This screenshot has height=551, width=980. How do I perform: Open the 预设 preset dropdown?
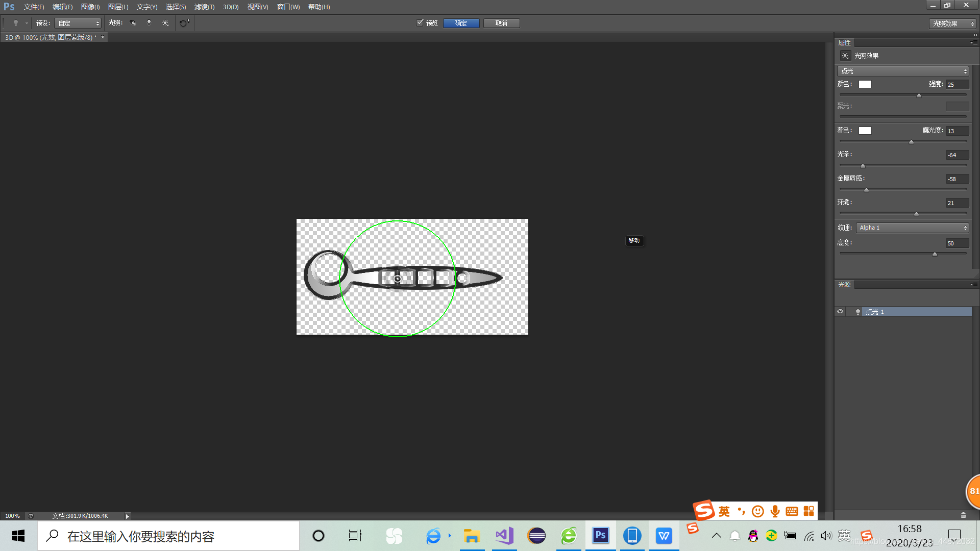pos(78,23)
